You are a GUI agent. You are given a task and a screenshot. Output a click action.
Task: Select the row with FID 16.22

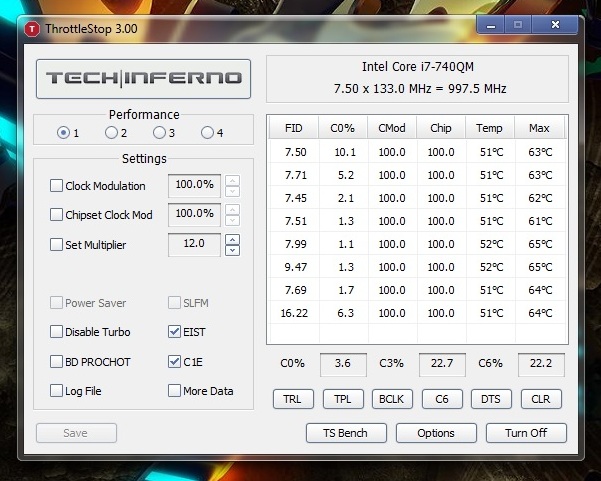coord(417,313)
